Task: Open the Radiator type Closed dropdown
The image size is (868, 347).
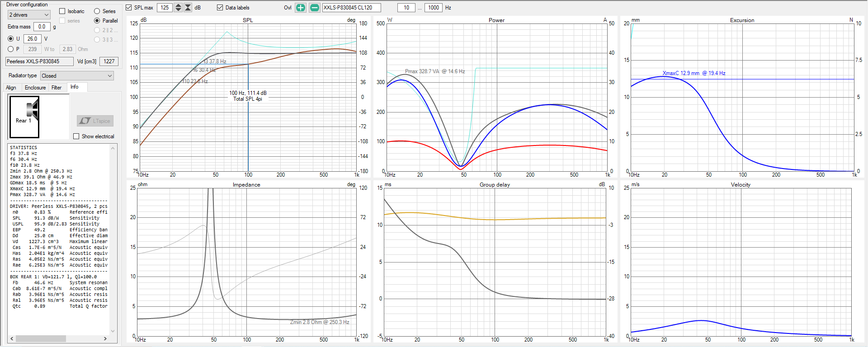Action: tap(77, 76)
